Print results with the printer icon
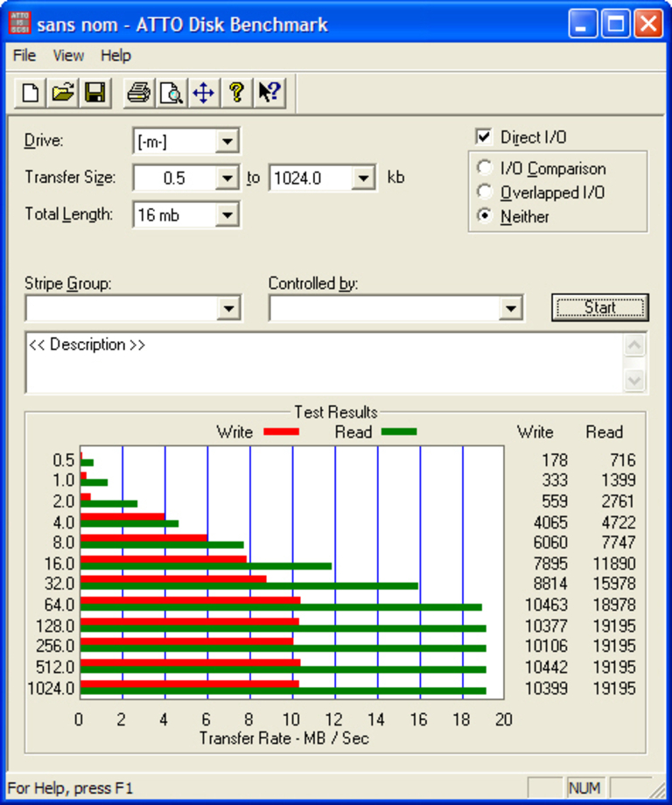The width and height of the screenshot is (672, 805). pyautogui.click(x=138, y=93)
